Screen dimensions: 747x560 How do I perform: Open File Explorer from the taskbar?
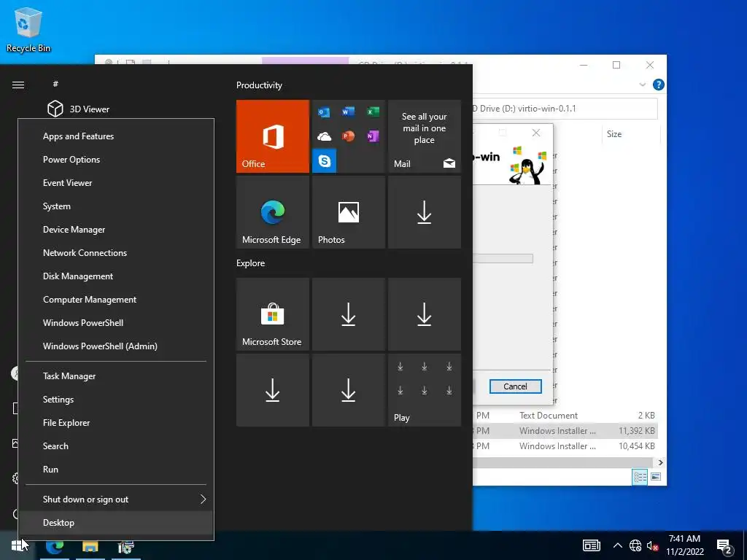click(x=90, y=546)
